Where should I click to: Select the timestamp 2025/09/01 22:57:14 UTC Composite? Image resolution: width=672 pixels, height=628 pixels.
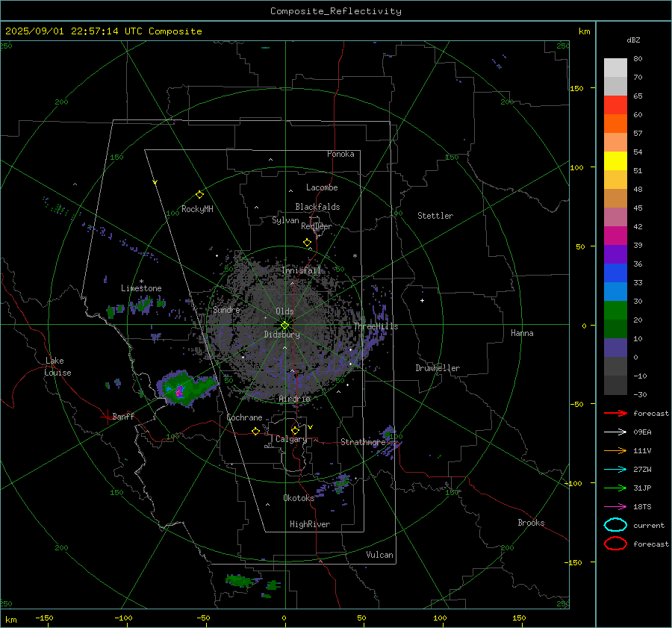tap(103, 31)
